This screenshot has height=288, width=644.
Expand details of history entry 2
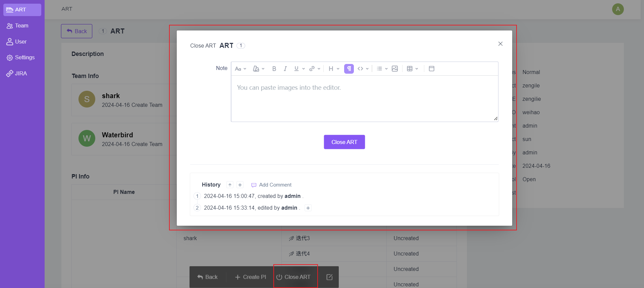308,208
